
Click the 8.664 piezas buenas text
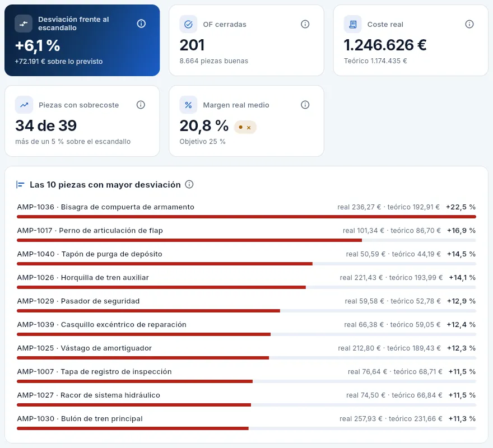[x=214, y=61]
